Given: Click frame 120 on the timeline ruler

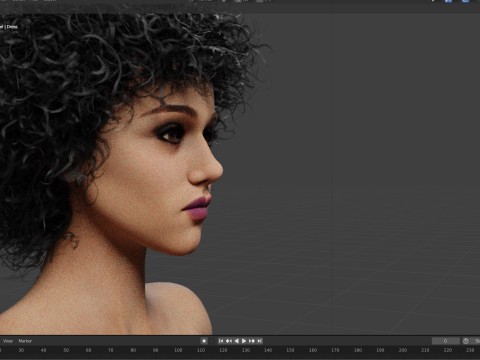Looking at the screenshot, I should (223, 350).
